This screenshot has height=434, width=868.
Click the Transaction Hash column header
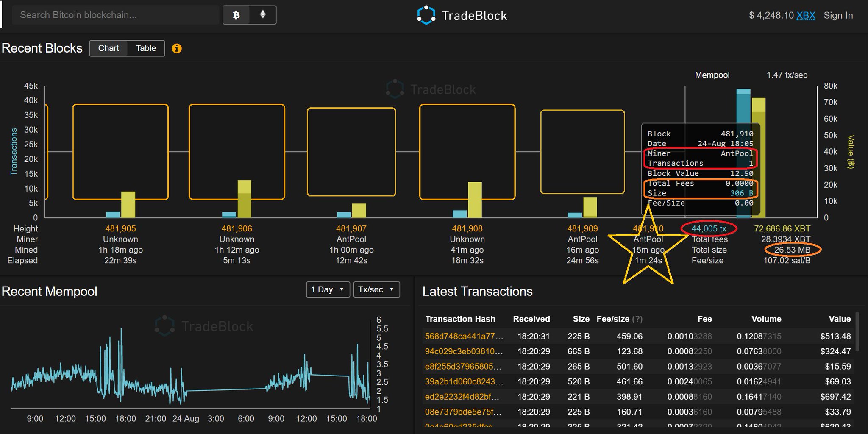(460, 319)
